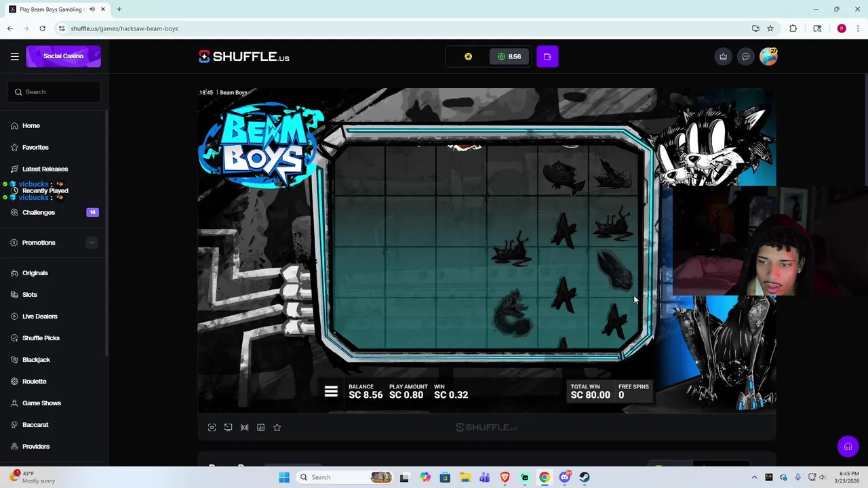Toggle fullscreen game view icon
Image resolution: width=868 pixels, height=488 pixels.
[212, 427]
